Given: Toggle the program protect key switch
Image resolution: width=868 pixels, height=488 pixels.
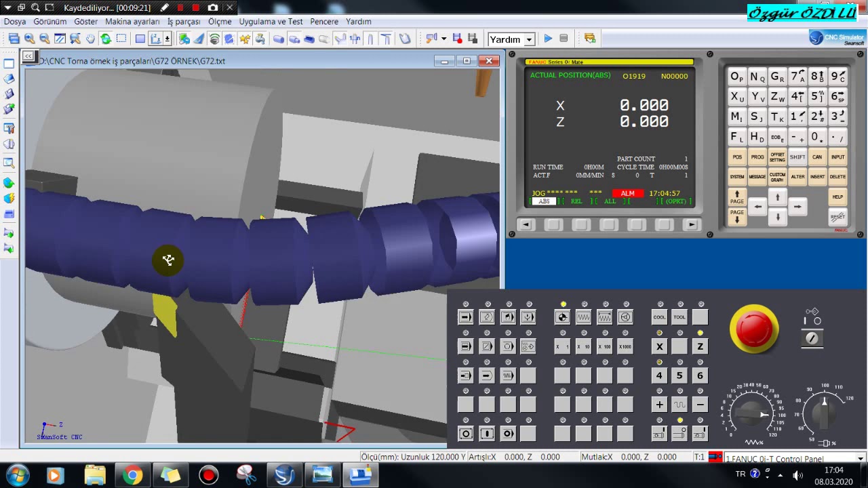Looking at the screenshot, I should [x=812, y=338].
